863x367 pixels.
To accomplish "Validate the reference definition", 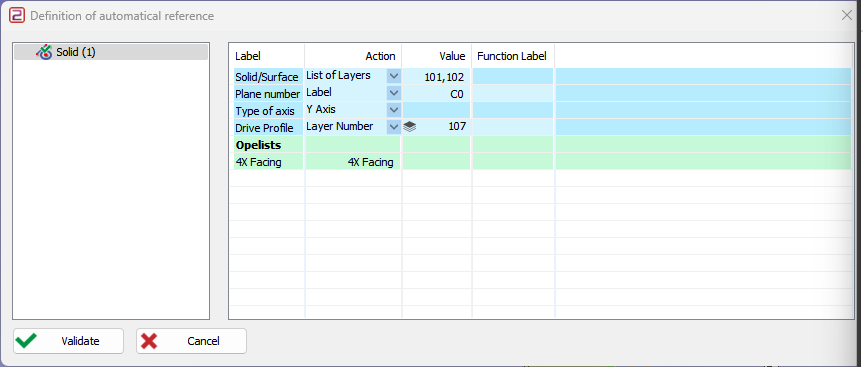I will (x=69, y=341).
